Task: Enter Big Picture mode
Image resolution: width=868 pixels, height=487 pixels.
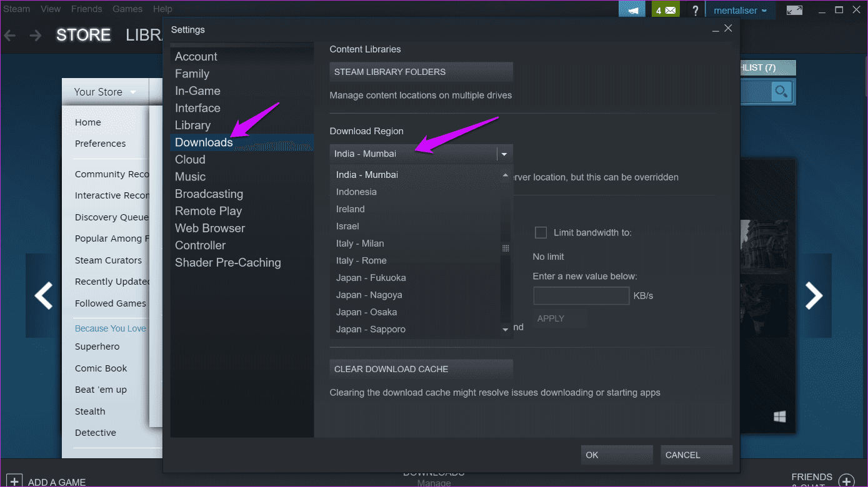Action: point(794,9)
